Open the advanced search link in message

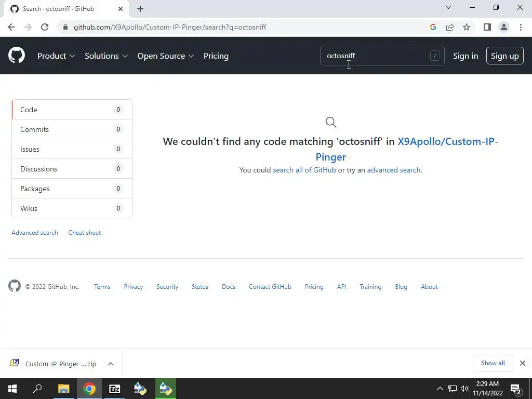(394, 170)
